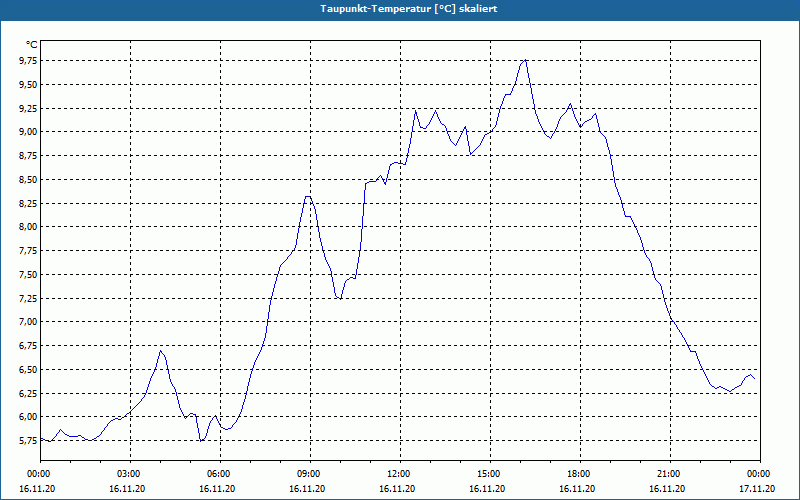Select the 9,50 y-axis label
Screen dimensions: 800x500
28,85
